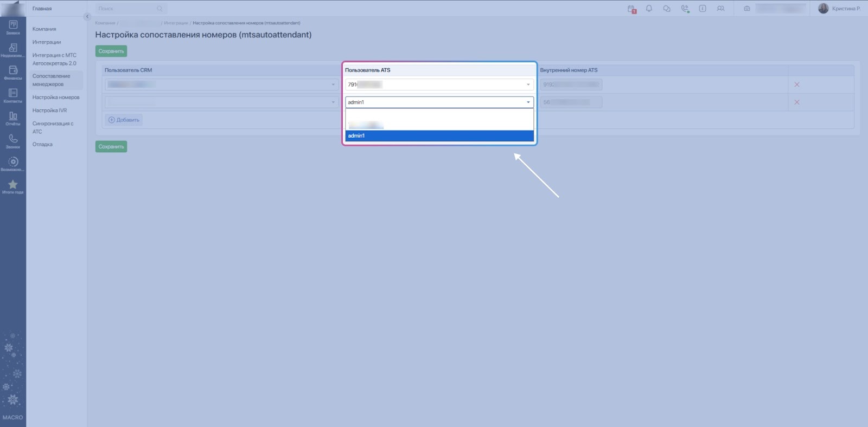
Task: Delete the first mapping row with red X
Action: (x=796, y=85)
